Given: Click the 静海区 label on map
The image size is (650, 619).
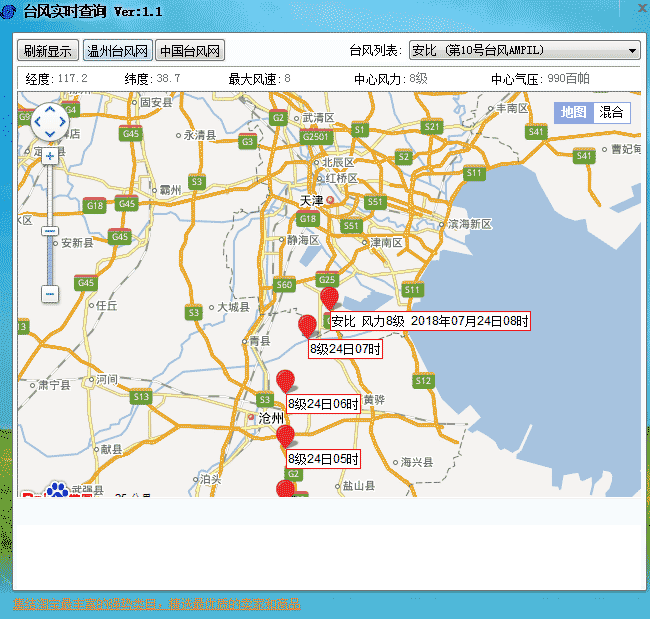Looking at the screenshot, I should [303, 240].
